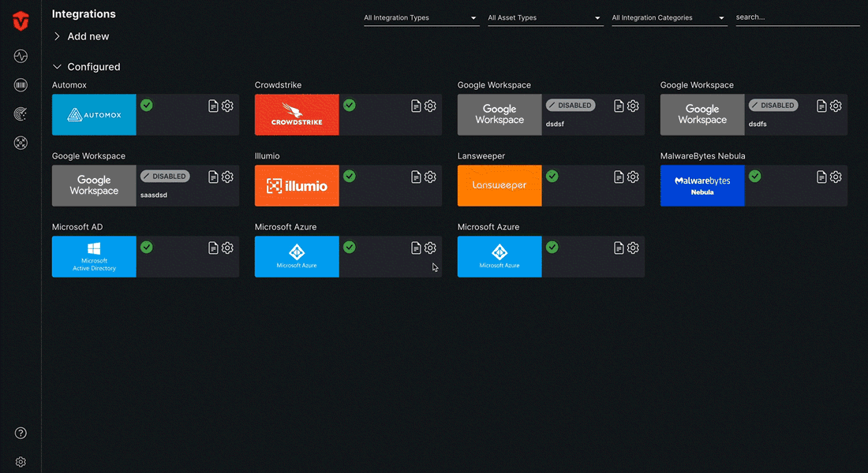Expand the Add new section
This screenshot has width=868, height=473.
[x=81, y=36]
